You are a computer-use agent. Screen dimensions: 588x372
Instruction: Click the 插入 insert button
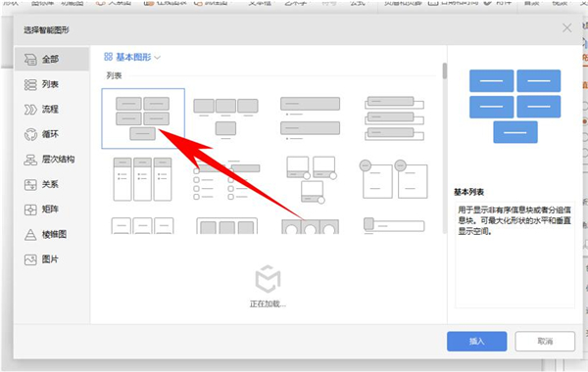pyautogui.click(x=476, y=342)
